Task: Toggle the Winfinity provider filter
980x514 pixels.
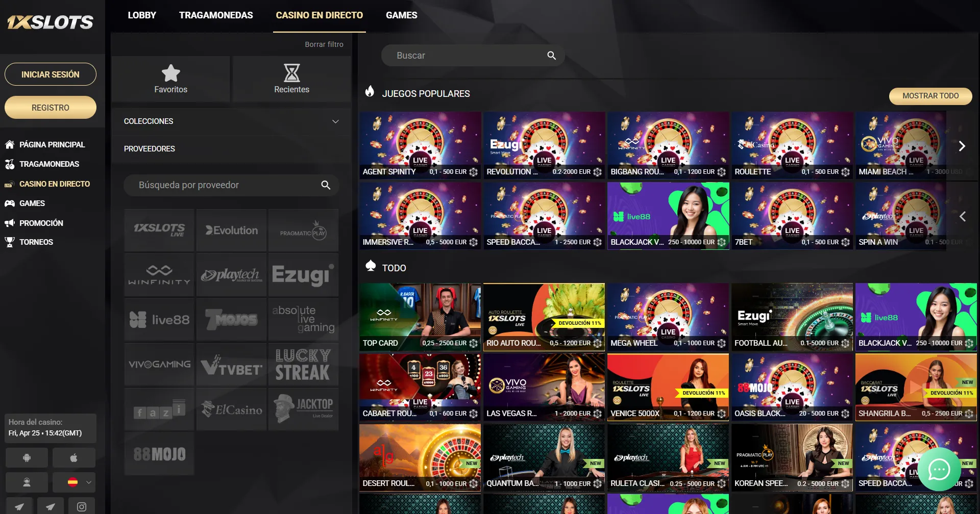Action: 159,275
